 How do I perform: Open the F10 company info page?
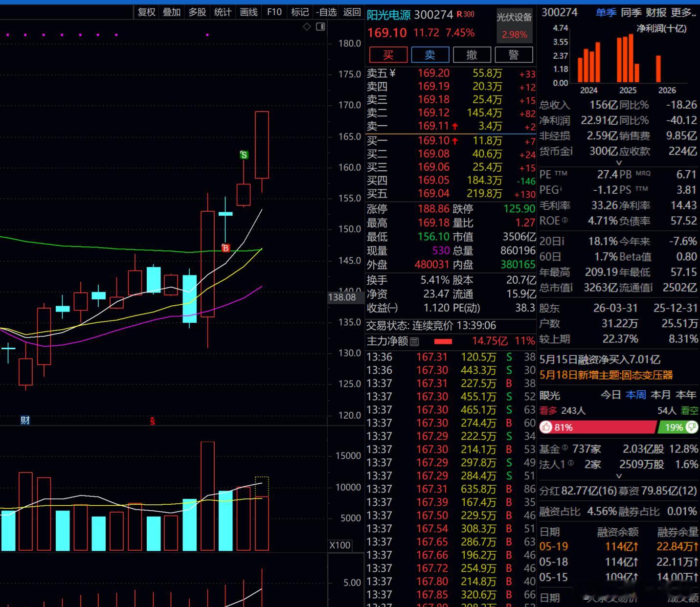tap(274, 12)
